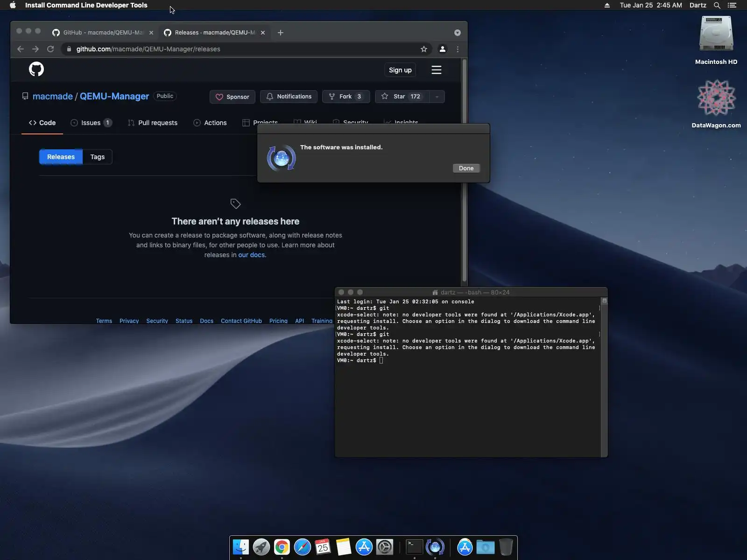Click the installer globe icon in Dock
This screenshot has height=560, width=747.
click(435, 547)
